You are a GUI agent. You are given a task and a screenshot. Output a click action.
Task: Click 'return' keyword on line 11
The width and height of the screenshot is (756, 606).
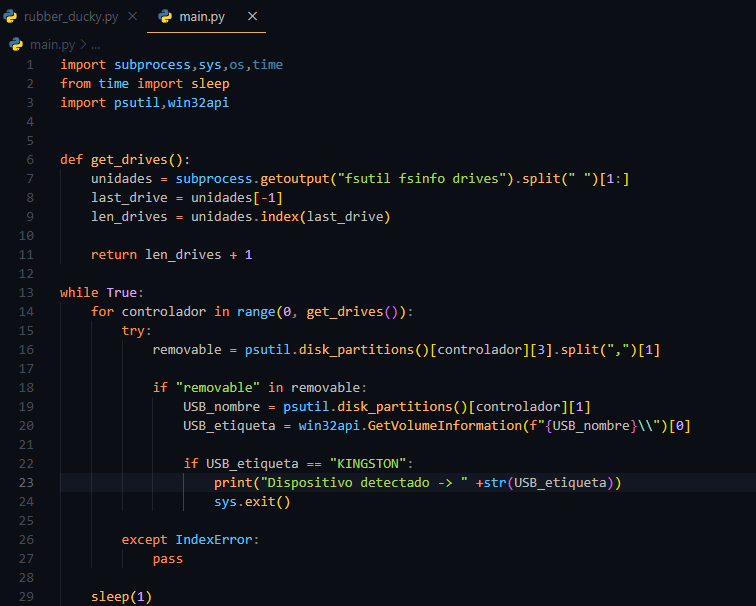click(114, 255)
